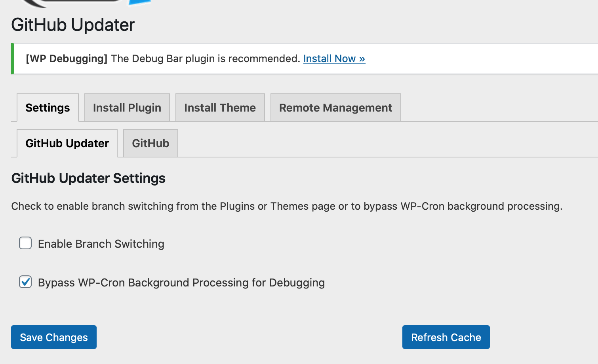Select the GitHub Updater sub-tab
This screenshot has height=364, width=598.
coord(67,143)
